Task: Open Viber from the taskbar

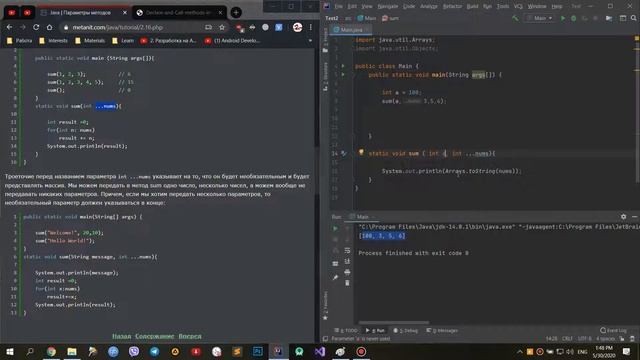Action: click(134, 351)
